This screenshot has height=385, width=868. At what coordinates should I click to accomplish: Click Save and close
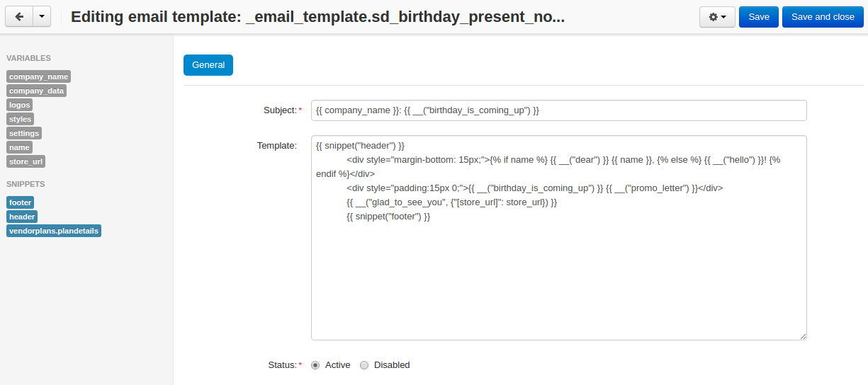pos(823,17)
